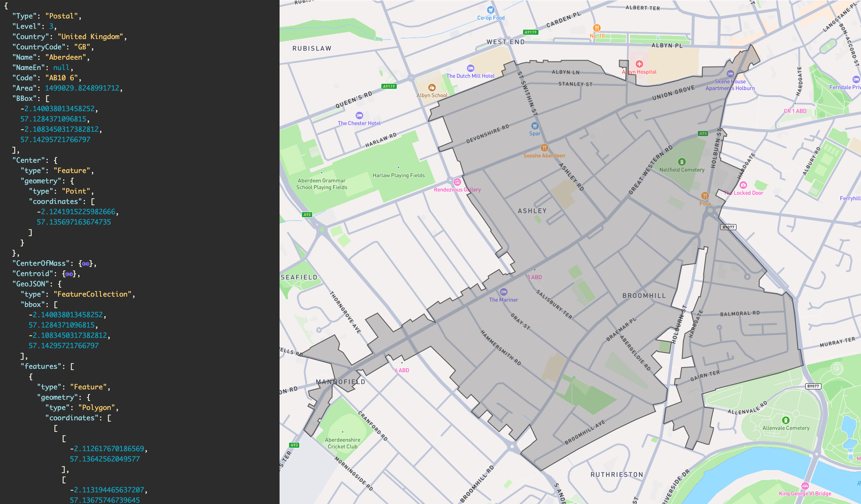Click the 6 ABD pink label
The width and height of the screenshot is (861, 504).
click(402, 370)
